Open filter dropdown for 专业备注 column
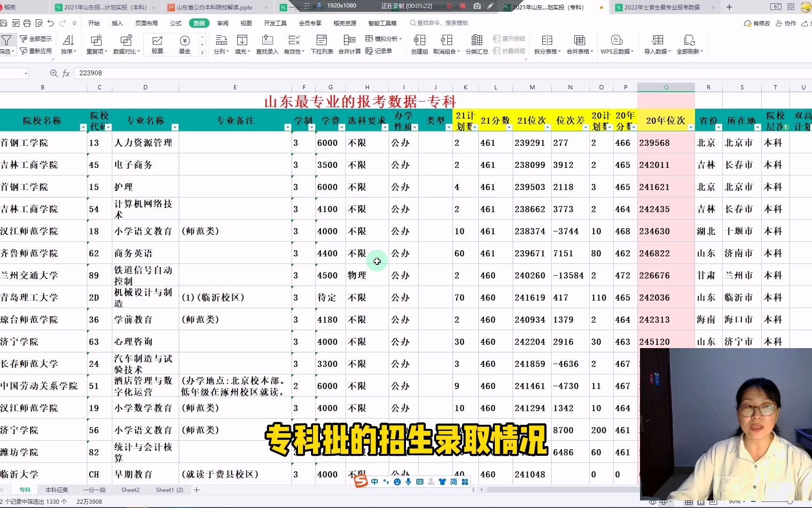812x508 pixels. (288, 127)
